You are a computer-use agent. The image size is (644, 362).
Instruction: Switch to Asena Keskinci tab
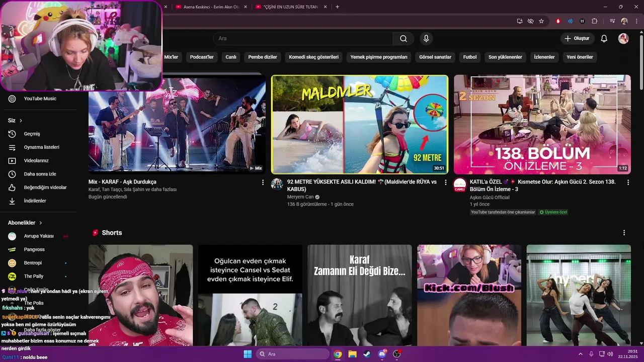coord(211,7)
